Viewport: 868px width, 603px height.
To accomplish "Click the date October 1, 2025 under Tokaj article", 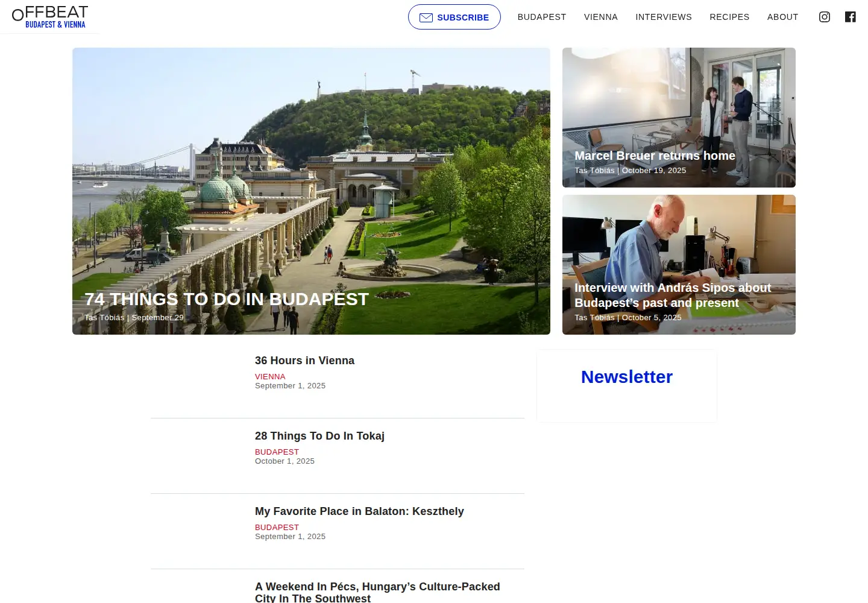I will pos(285,461).
